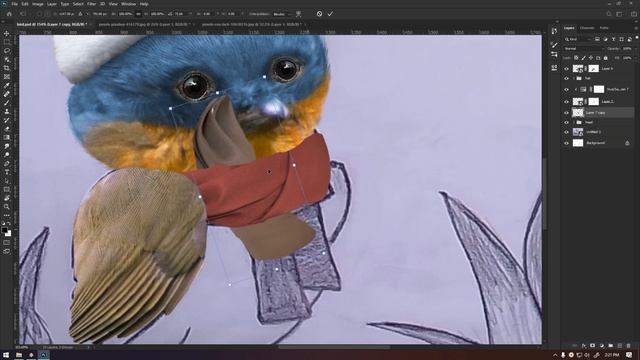Select the Rectangle shape tool
640x360 pixels.
point(7,189)
